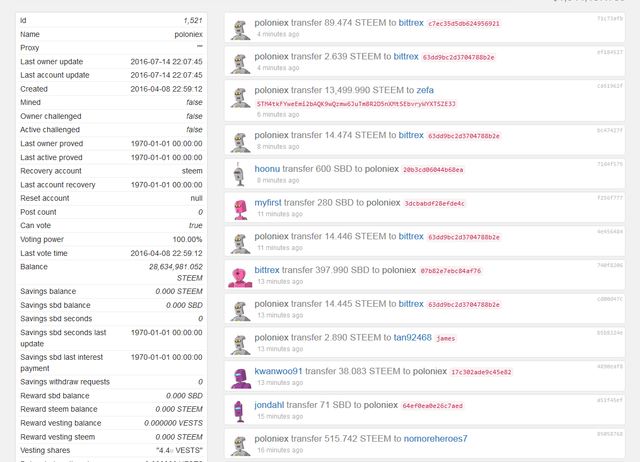Open transaction hash 71c73afb
640x462 pixels.
click(610, 18)
